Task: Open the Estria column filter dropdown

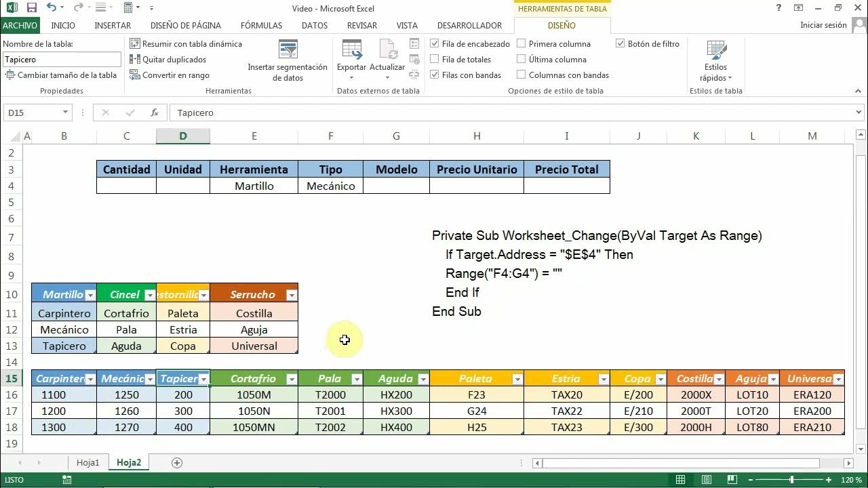Action: [x=604, y=379]
